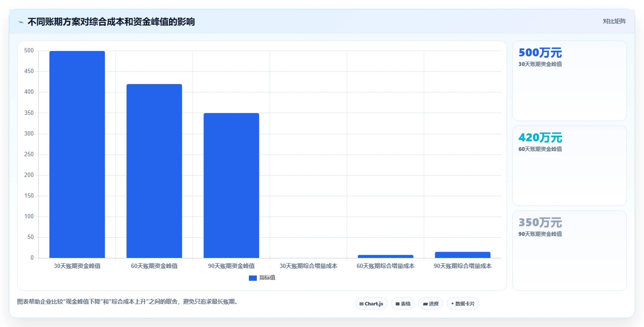Click the 对比矩阵 label
The width and height of the screenshot is (644, 327).
coord(614,21)
